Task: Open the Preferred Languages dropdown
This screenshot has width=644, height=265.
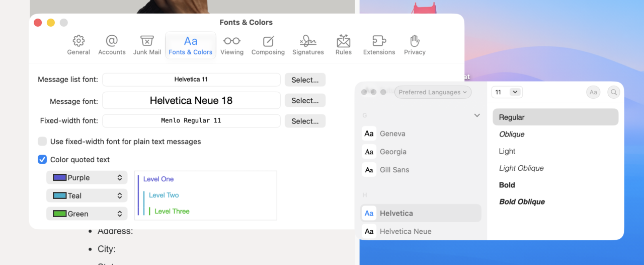Action: (x=433, y=92)
